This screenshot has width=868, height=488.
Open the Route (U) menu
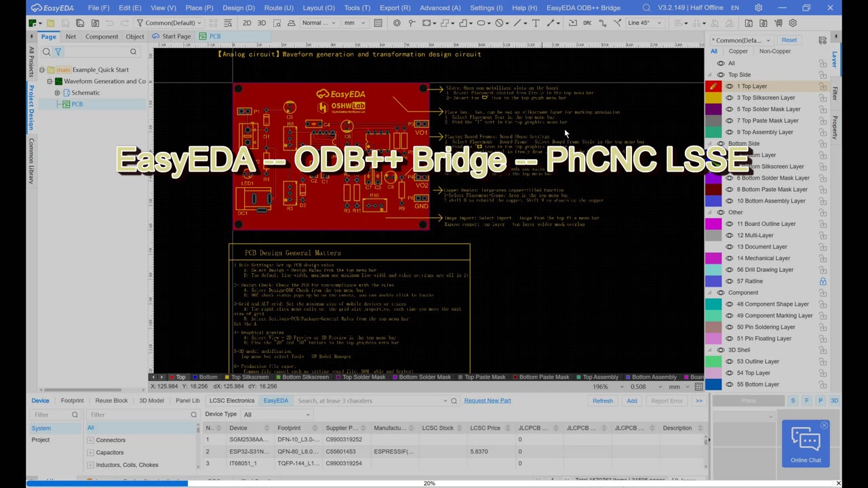[279, 8]
